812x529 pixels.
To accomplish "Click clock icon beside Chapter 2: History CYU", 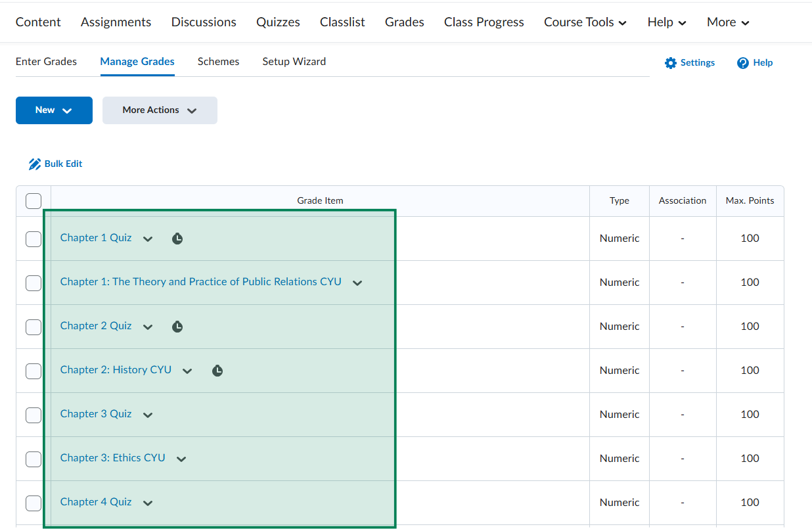I will (x=217, y=371).
